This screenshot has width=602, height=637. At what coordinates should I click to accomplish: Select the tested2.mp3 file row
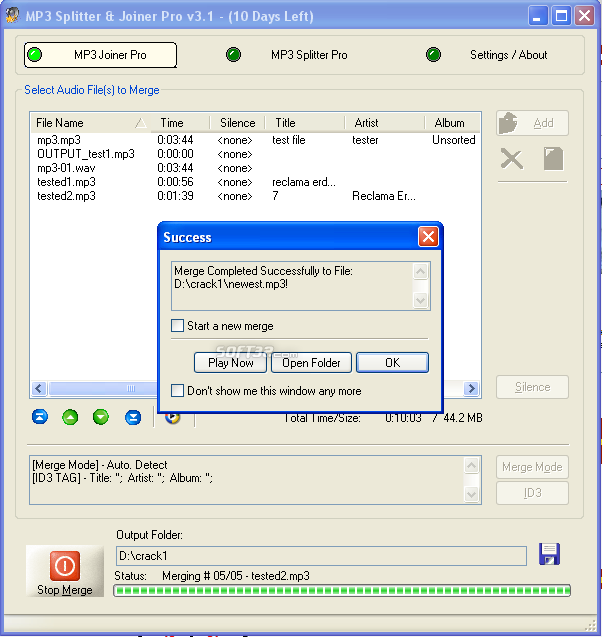256,196
